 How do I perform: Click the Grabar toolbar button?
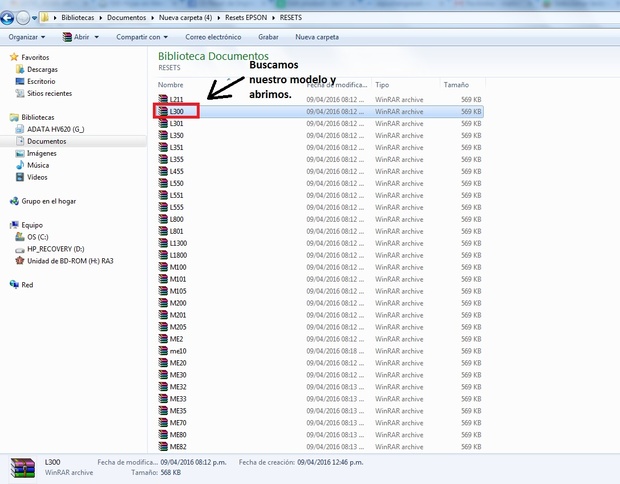coord(268,37)
